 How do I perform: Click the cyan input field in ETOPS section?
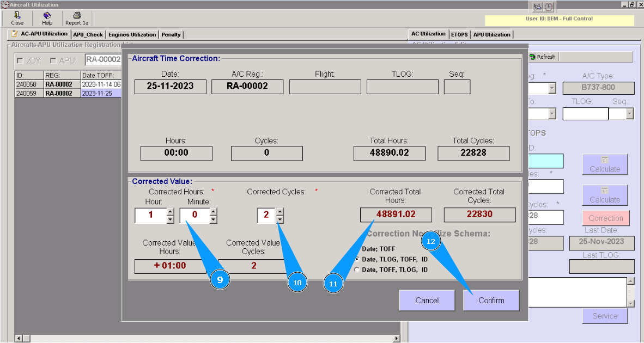pyautogui.click(x=545, y=161)
